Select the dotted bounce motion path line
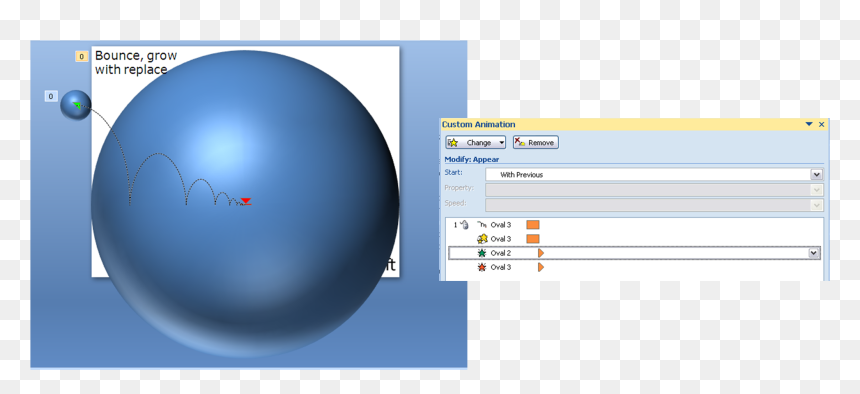This screenshot has width=860, height=394. click(159, 155)
